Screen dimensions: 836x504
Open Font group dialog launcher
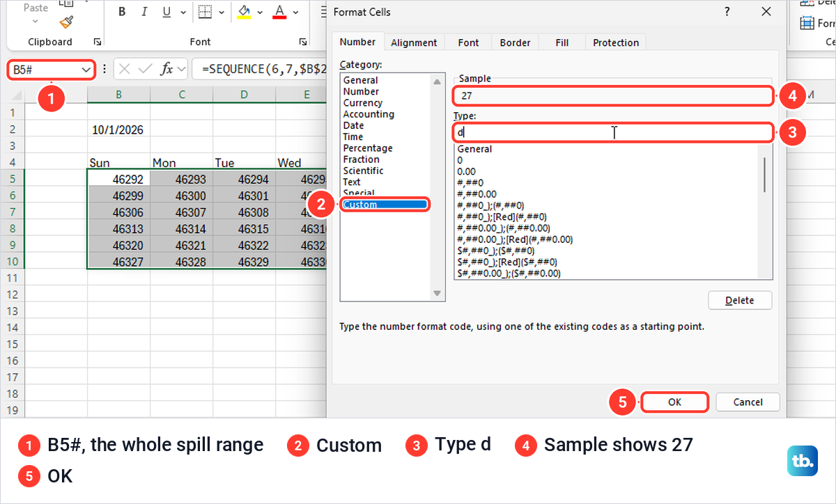pos(303,42)
